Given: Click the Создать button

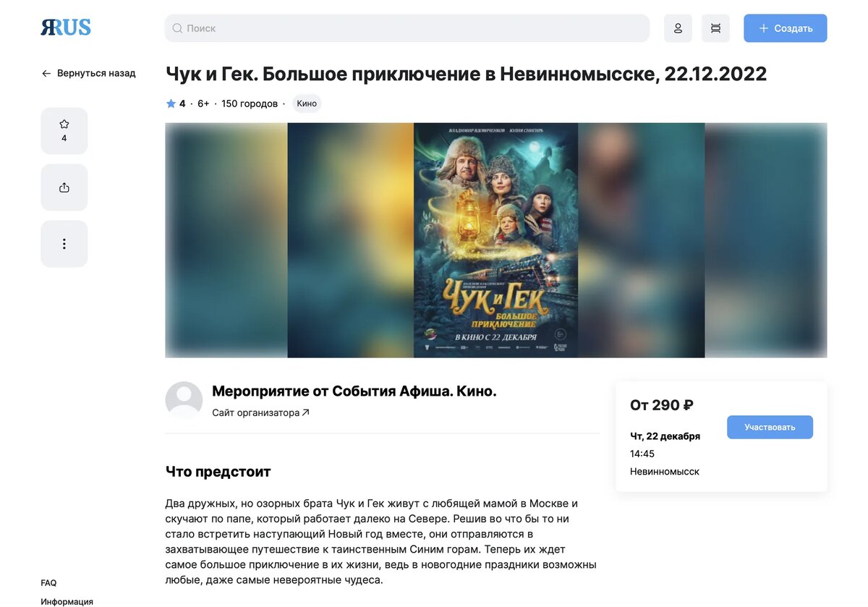Looking at the screenshot, I should coord(786,28).
